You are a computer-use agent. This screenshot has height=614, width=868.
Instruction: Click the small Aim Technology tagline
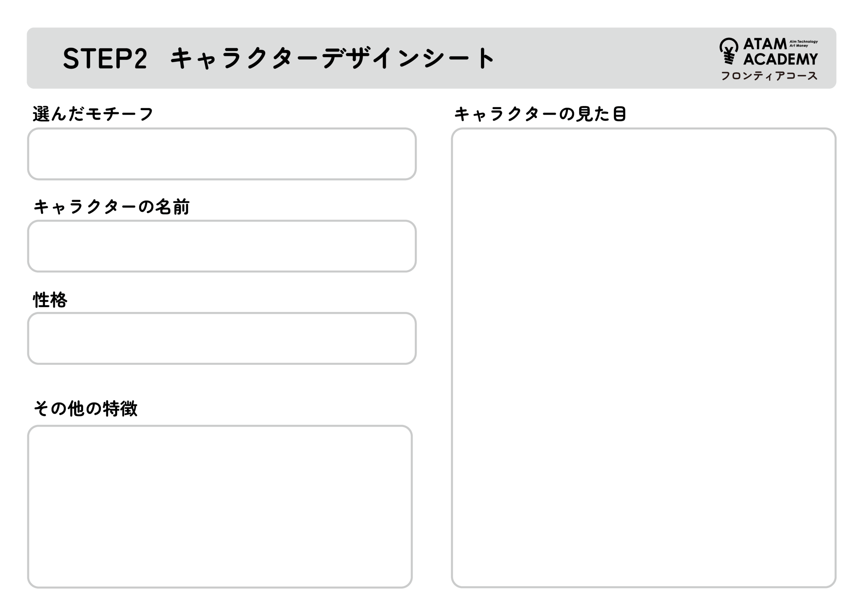(x=803, y=42)
